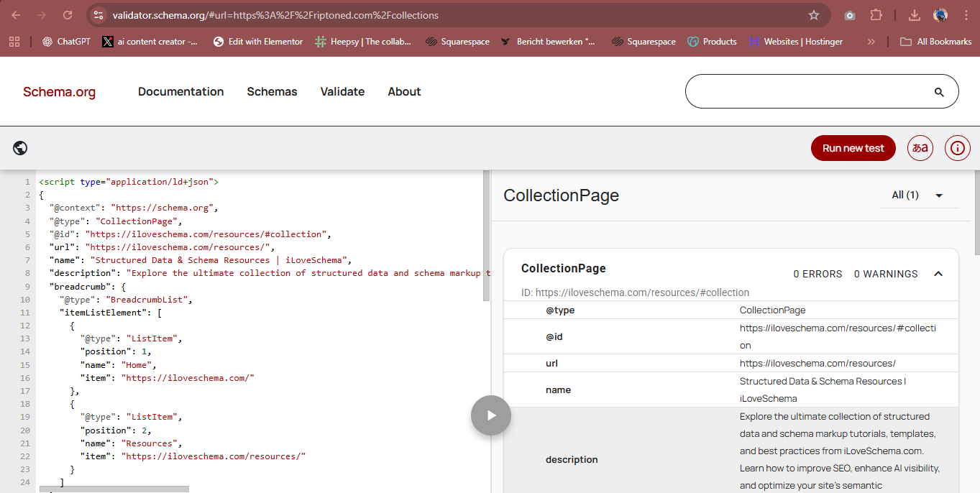
Task: Click code line with "@context" key
Action: point(133,208)
